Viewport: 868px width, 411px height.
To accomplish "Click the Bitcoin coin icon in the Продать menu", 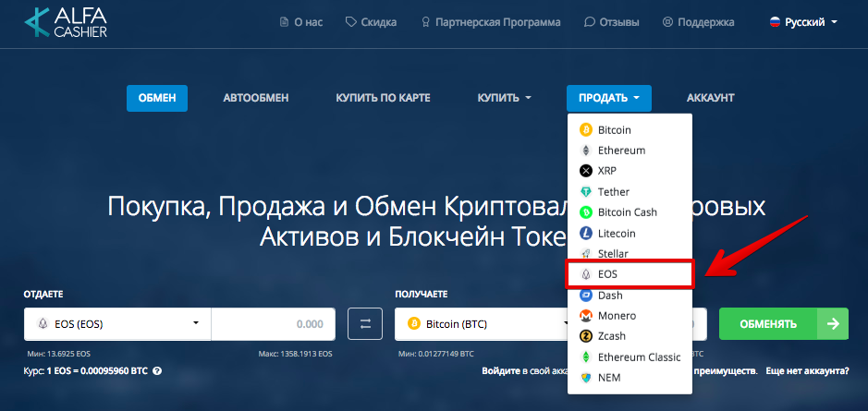I will tap(586, 130).
